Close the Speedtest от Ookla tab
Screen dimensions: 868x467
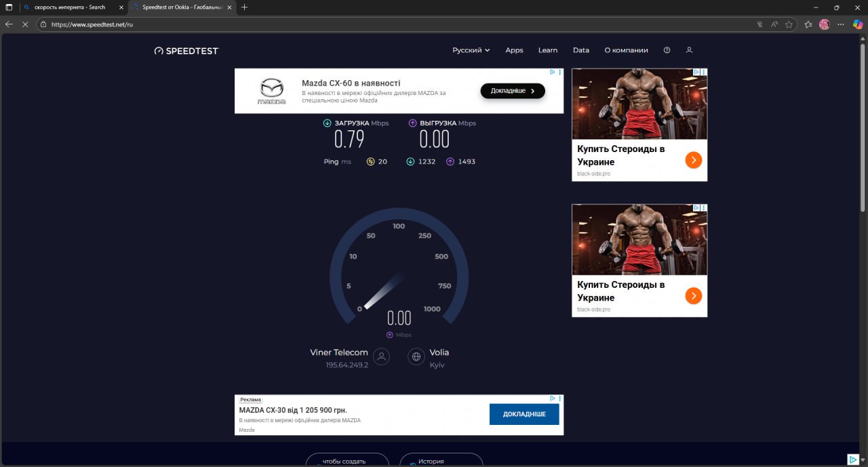pyautogui.click(x=231, y=7)
